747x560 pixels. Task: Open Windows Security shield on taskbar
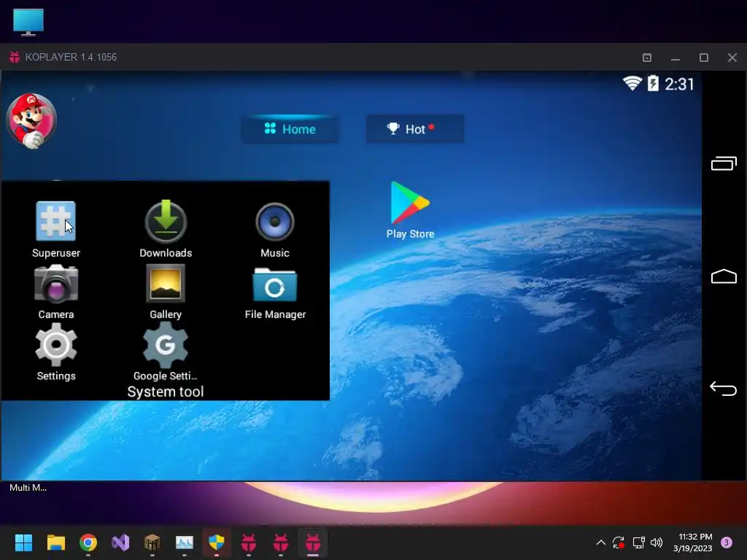click(216, 542)
